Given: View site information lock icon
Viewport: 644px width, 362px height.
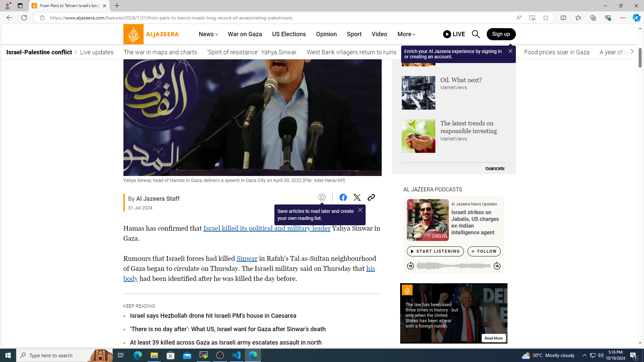Looking at the screenshot, I should pos(42,18).
